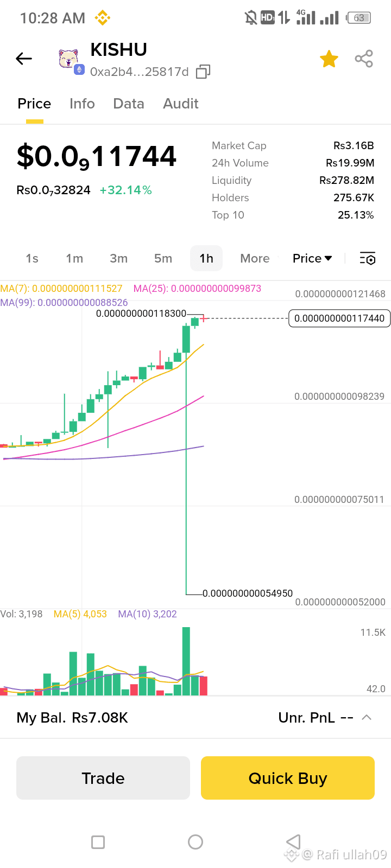
Task: Tap the $0.0₉11744 price
Action: 96,156
